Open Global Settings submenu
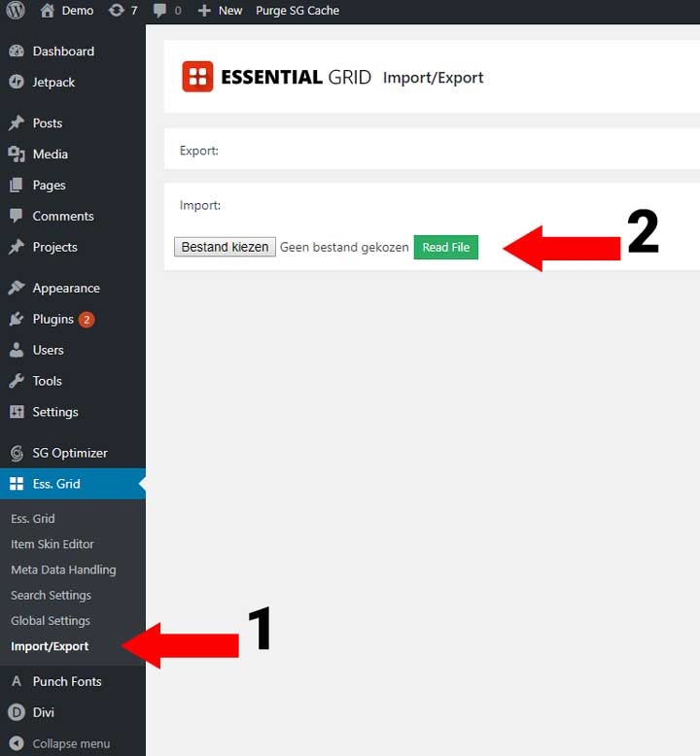The width and height of the screenshot is (700, 756). pyautogui.click(x=51, y=621)
